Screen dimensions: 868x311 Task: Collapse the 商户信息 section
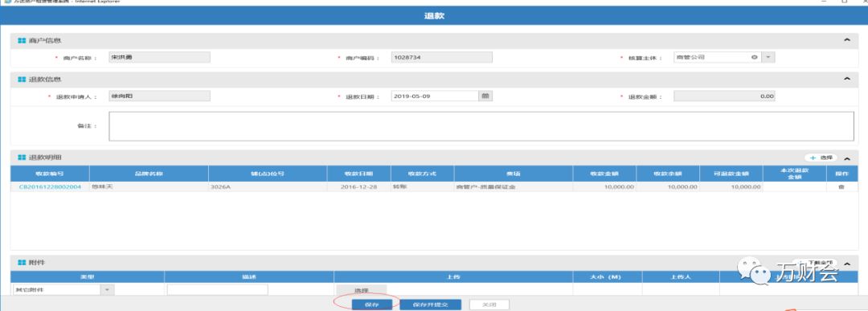[846, 40]
